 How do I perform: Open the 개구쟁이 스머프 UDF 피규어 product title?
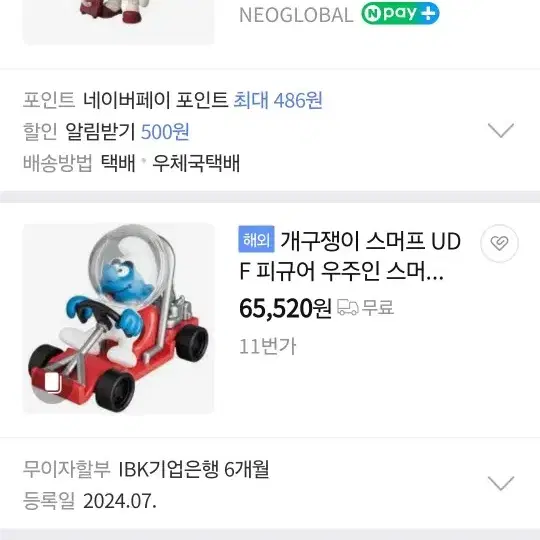(350, 256)
